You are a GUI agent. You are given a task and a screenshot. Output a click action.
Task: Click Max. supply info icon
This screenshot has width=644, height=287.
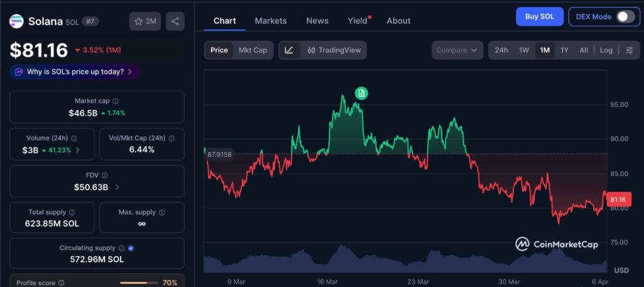coord(162,213)
